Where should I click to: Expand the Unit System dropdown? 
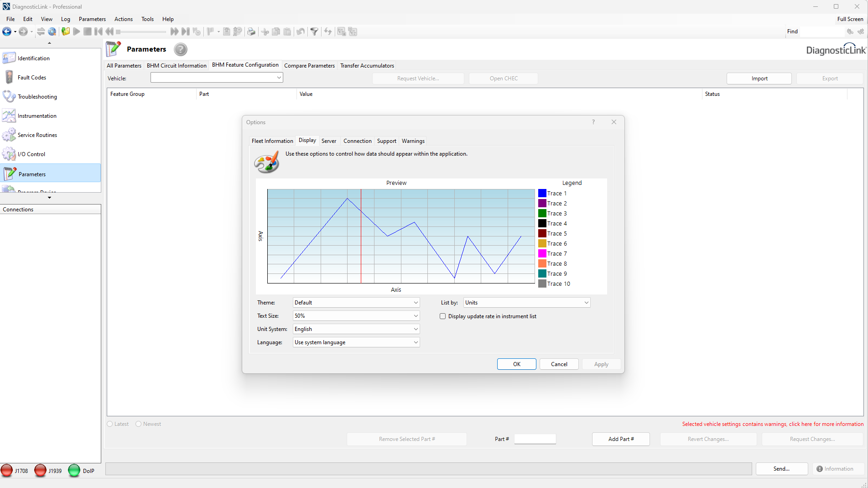356,329
